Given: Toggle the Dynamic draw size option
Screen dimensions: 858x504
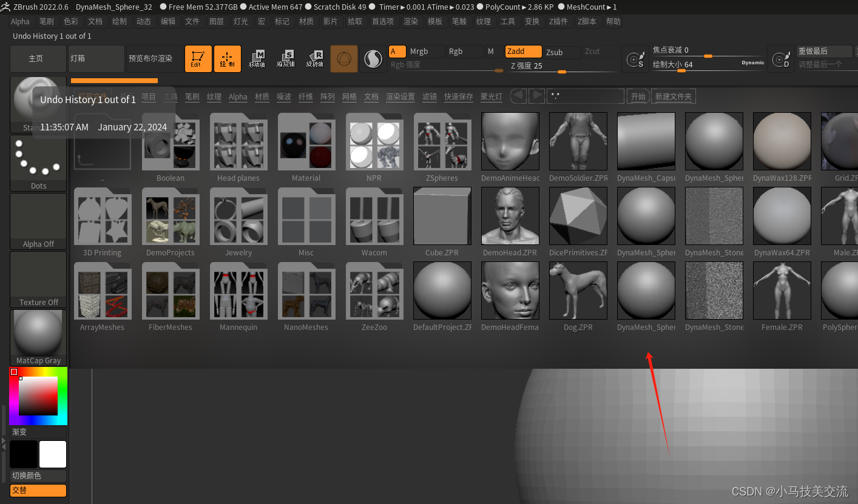Looking at the screenshot, I should [x=752, y=63].
